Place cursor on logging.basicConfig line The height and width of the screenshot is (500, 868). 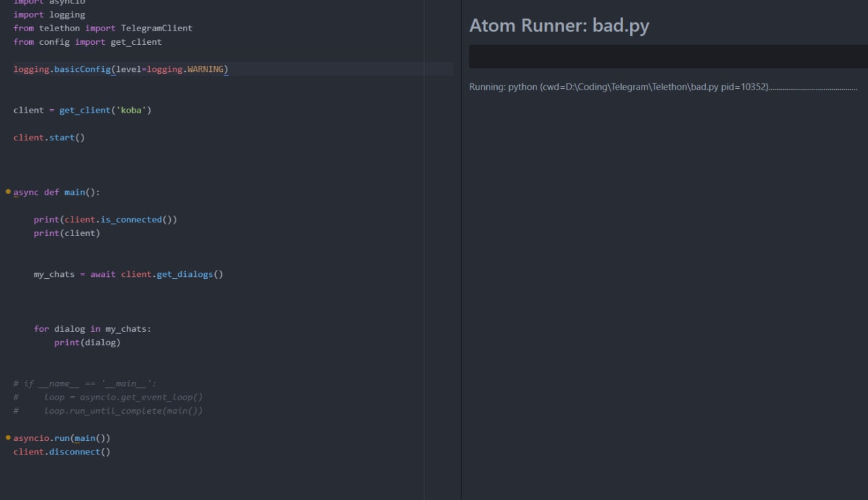pyautogui.click(x=121, y=69)
